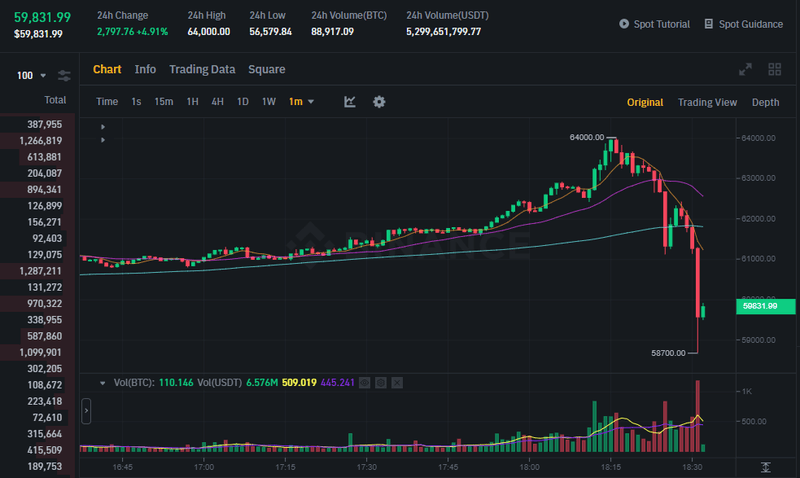Open the volume indicator settings icon

click(x=381, y=383)
